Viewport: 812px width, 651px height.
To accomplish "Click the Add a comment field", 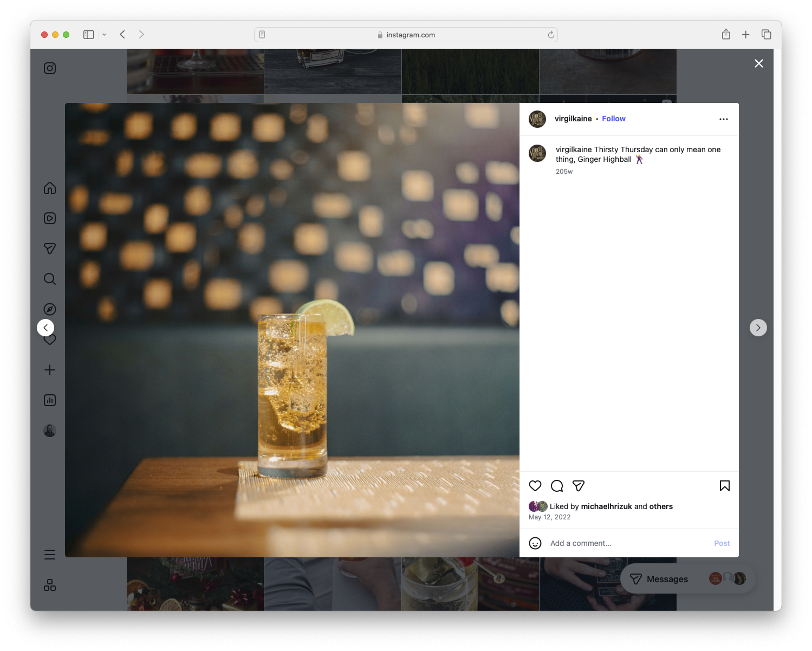I will 596,543.
